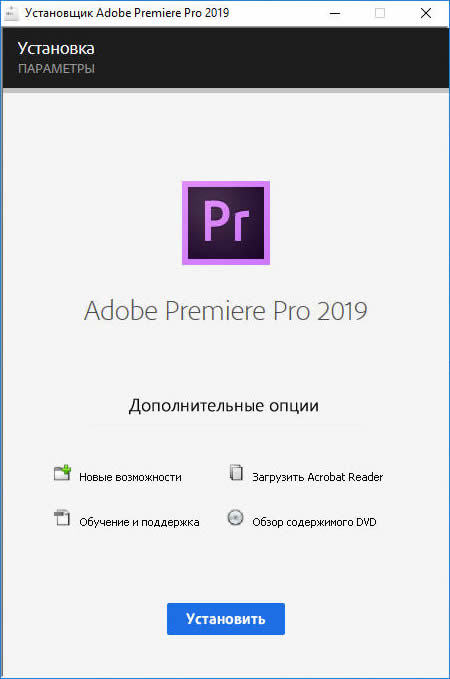
Task: Click the Adobe Premiere Pro 2019 product title
Action: [x=226, y=311]
